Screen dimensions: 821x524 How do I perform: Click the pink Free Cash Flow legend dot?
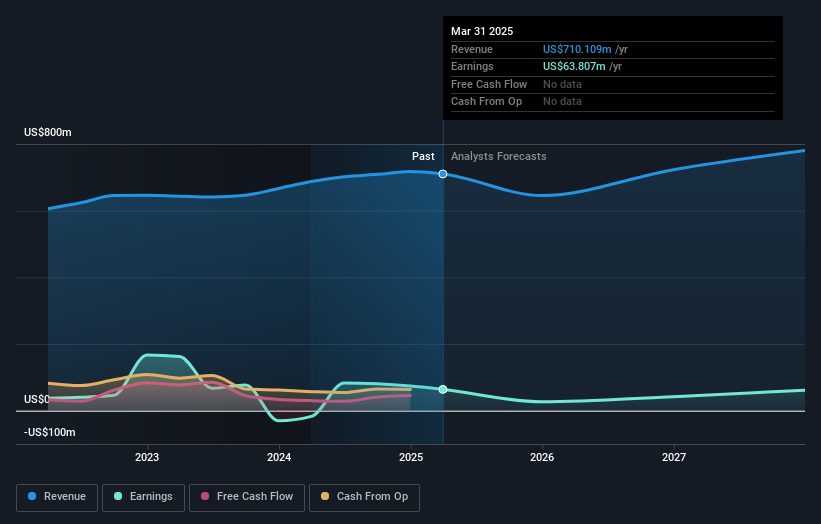pyautogui.click(x=205, y=496)
